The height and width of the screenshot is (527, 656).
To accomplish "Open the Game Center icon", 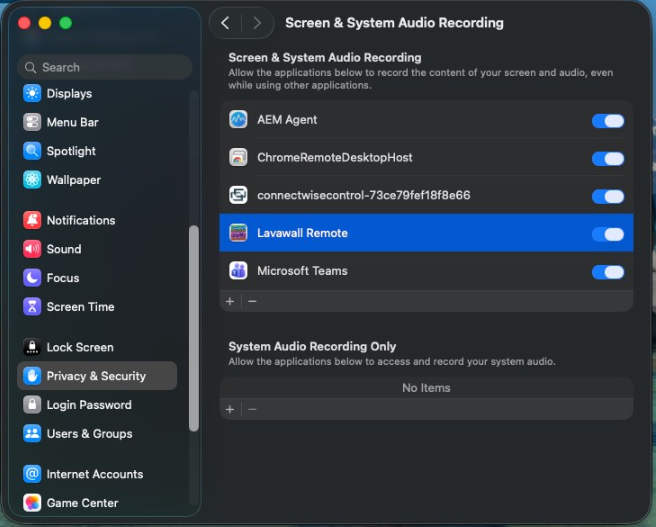I will pyautogui.click(x=32, y=503).
